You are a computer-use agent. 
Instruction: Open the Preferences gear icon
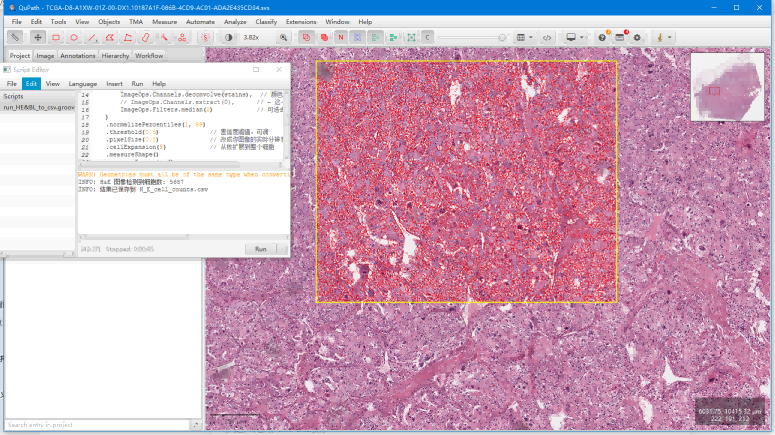tap(637, 37)
